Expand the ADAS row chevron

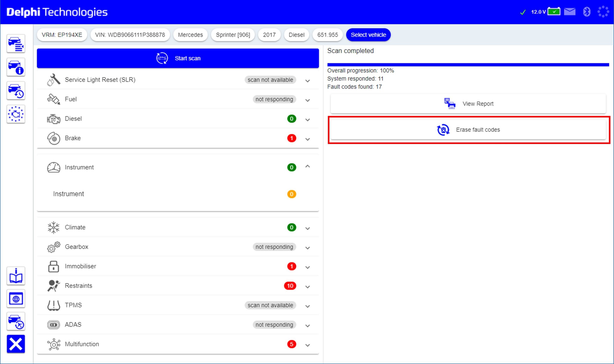pos(307,326)
